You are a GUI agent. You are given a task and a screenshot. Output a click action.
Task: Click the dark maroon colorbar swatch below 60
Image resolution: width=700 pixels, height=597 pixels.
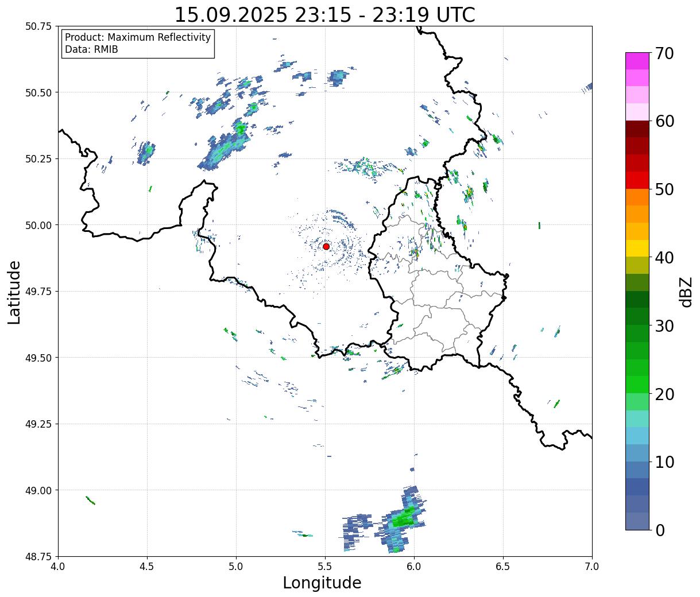637,129
